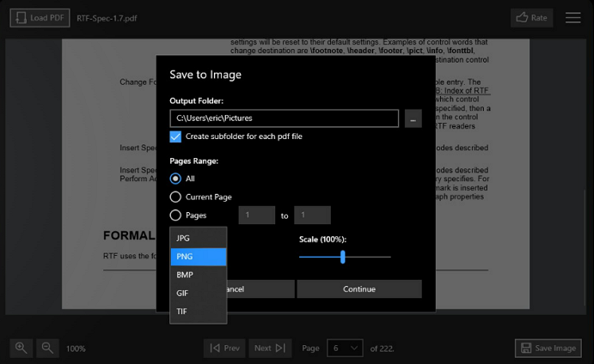The height and width of the screenshot is (364, 594).
Task: Go to next page with Next
Action: pyautogui.click(x=271, y=348)
